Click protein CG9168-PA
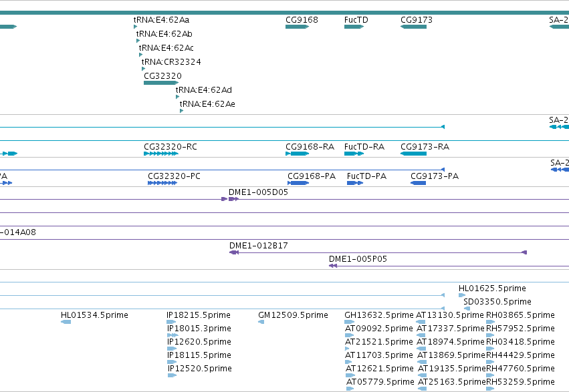Viewport: 569px width, 392px height. [x=298, y=183]
